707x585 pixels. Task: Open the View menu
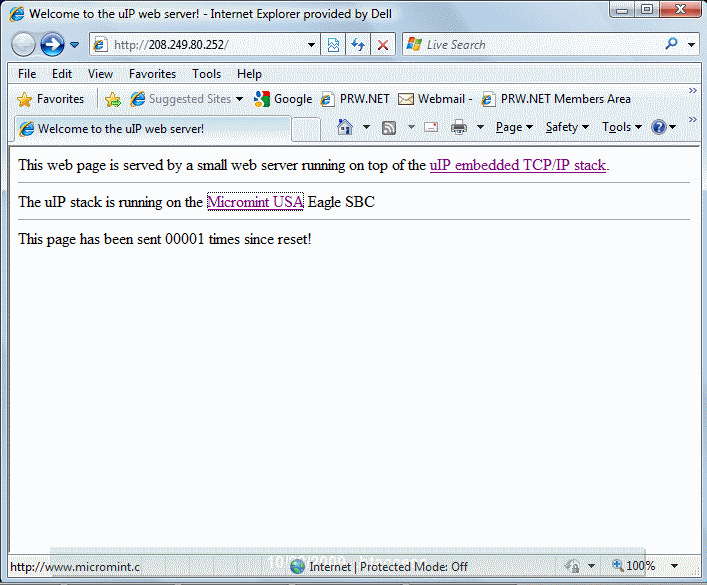(x=100, y=73)
